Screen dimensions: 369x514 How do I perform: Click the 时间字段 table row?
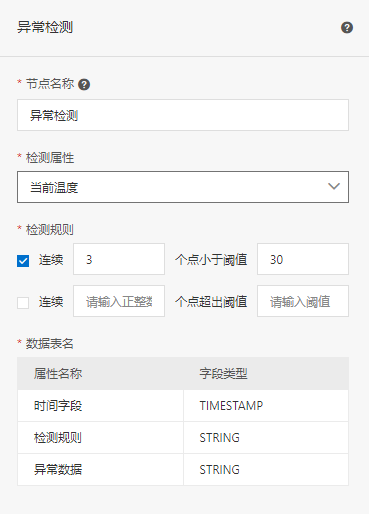tap(183, 405)
